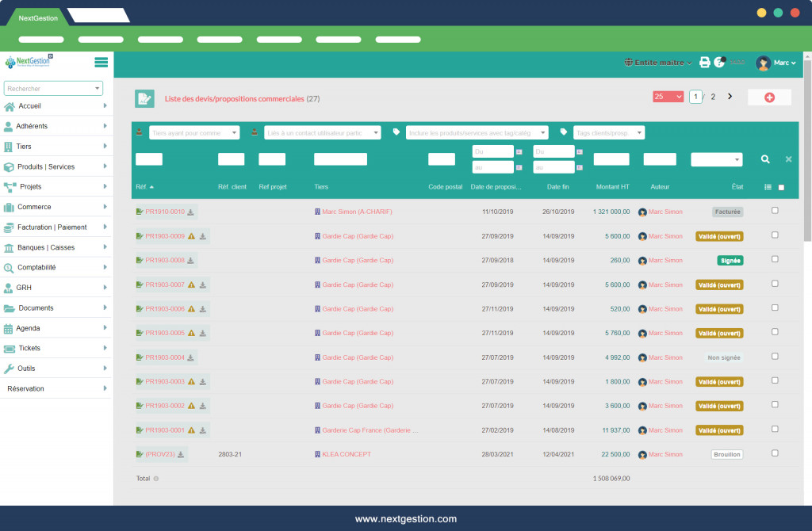812x531 pixels.
Task: Toggle the select-all checkbox in header
Action: [781, 188]
